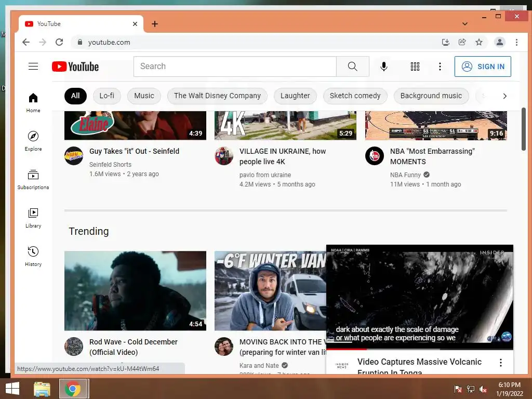
Task: Expand the Chrome tab search dropdown
Action: pos(465,24)
